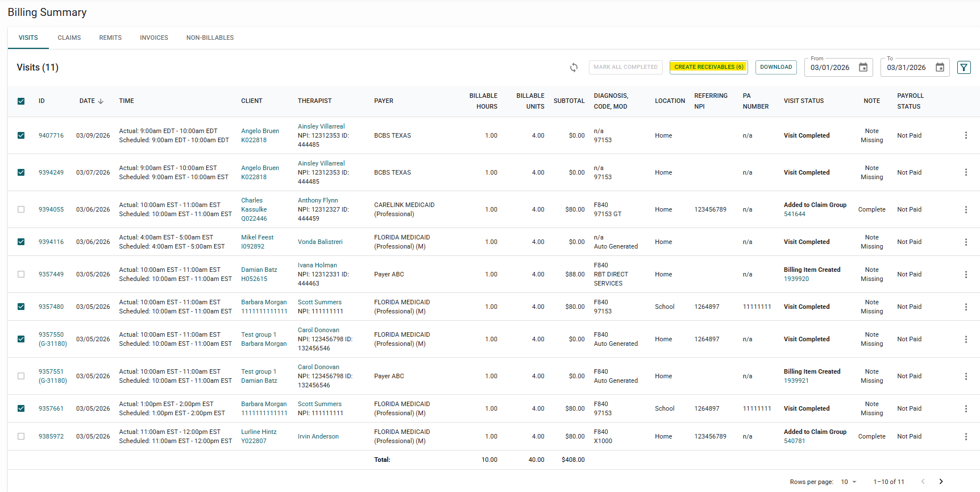Sort by Date column arrow
The height and width of the screenshot is (492, 980).
point(101,101)
